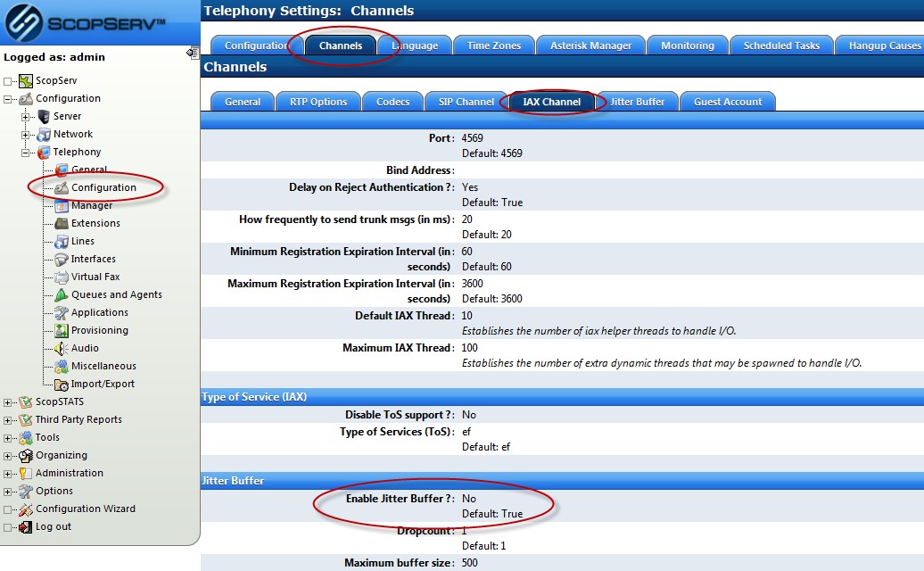Click the Log out icon
924x571 pixels.
[25, 526]
